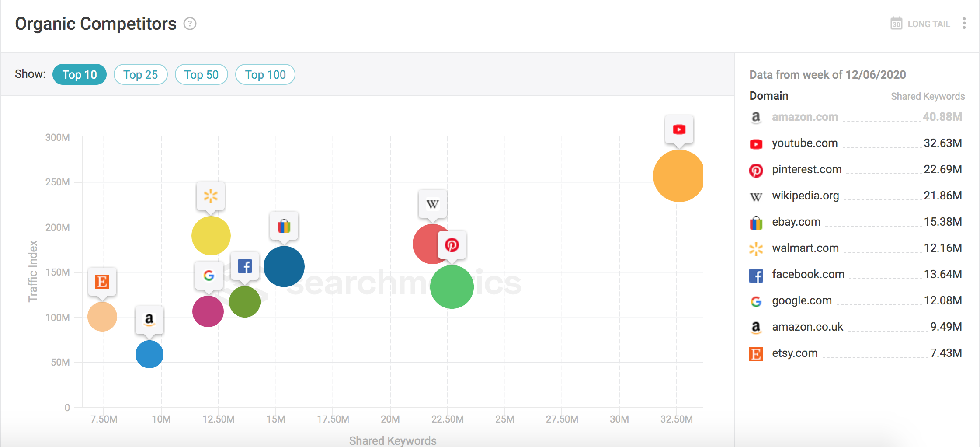Click the Wikipedia icon in domain list
Viewport: 980px width, 447px height.
(x=756, y=196)
